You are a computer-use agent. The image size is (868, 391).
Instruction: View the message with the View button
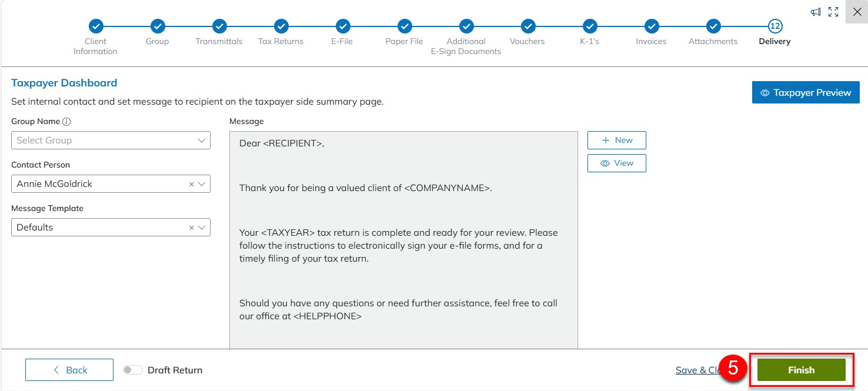coord(616,163)
